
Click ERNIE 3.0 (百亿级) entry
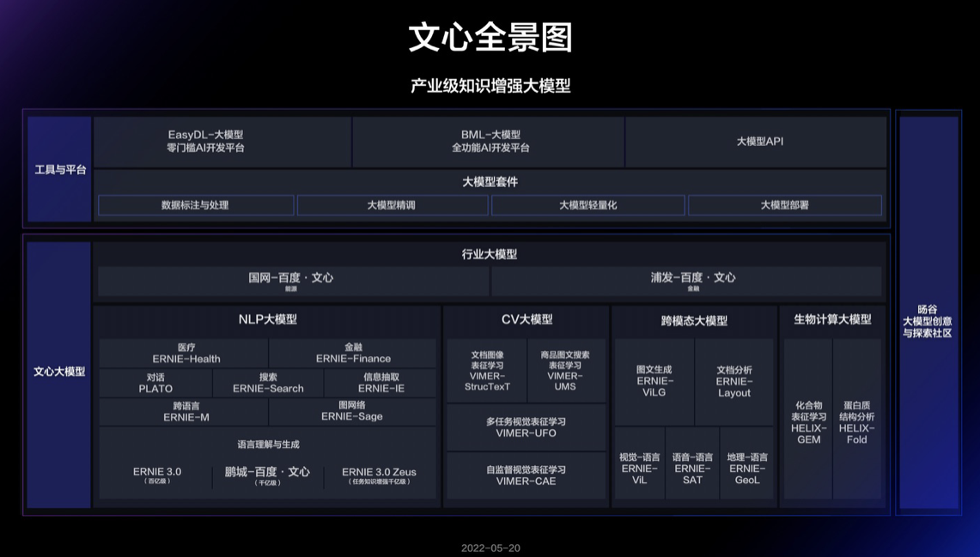click(x=157, y=475)
